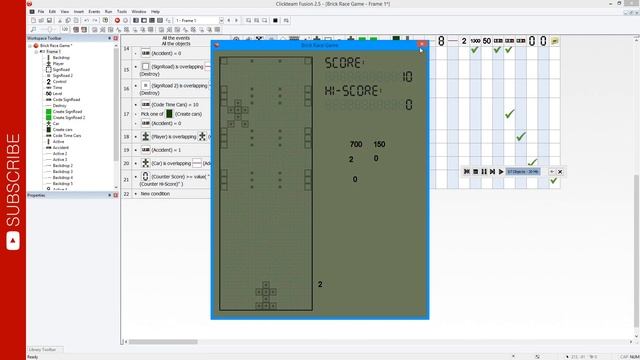
Task: Click the row 18 action checkmark
Action: (x=521, y=137)
